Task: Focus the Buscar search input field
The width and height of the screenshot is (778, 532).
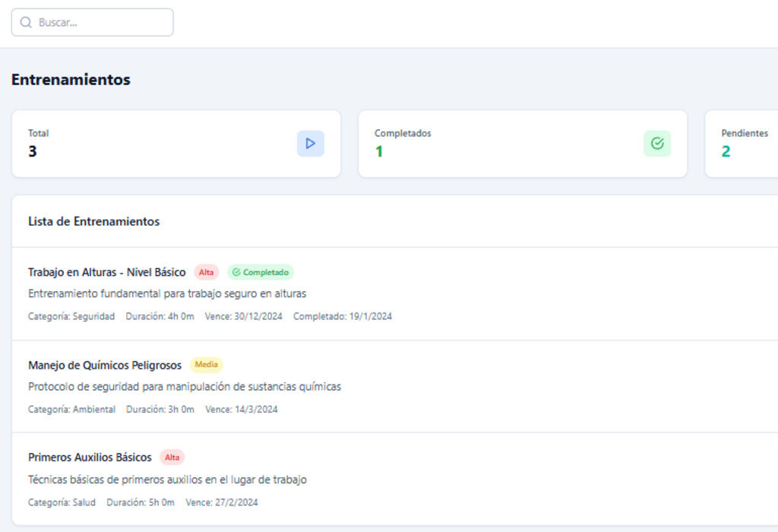Action: [x=103, y=23]
